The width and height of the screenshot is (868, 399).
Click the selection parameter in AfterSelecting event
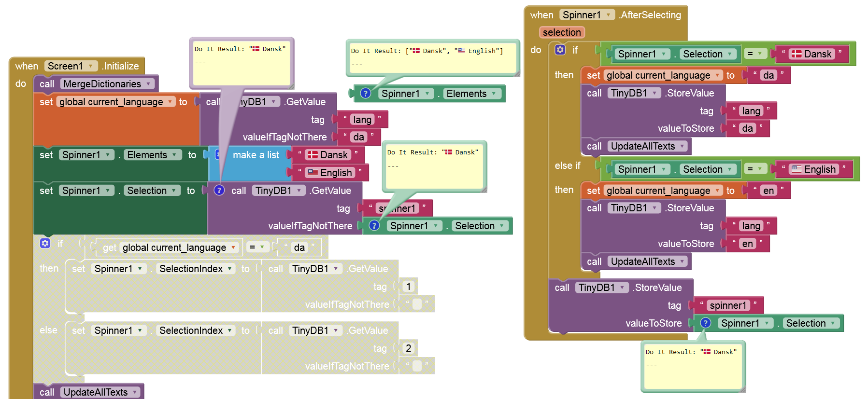[561, 32]
